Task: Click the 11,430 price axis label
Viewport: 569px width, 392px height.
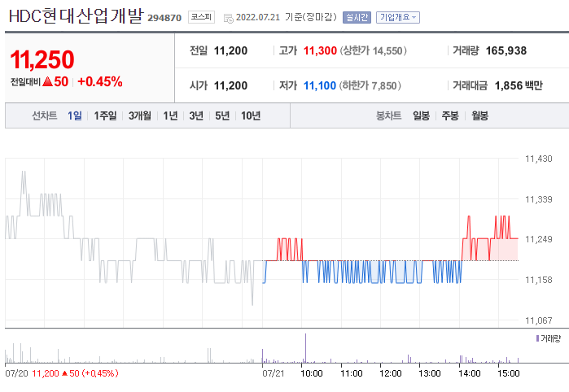Action: click(x=539, y=159)
